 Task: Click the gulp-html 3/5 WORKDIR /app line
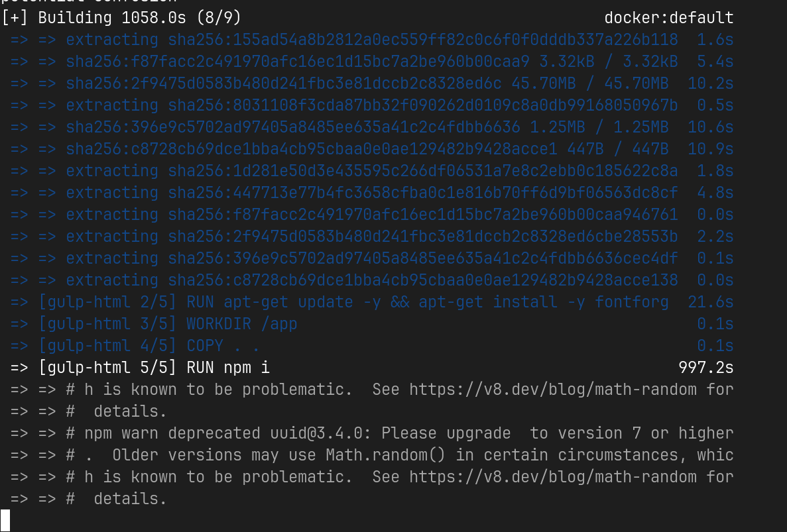click(x=371, y=324)
